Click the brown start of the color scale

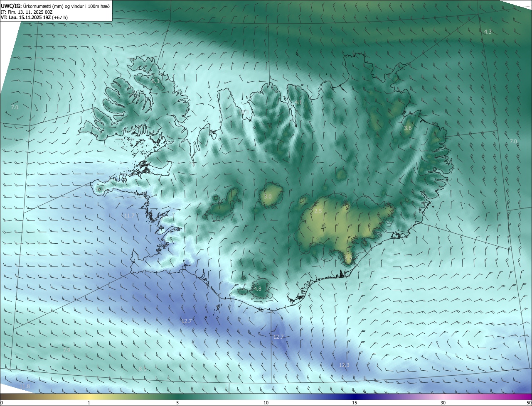[6, 397]
